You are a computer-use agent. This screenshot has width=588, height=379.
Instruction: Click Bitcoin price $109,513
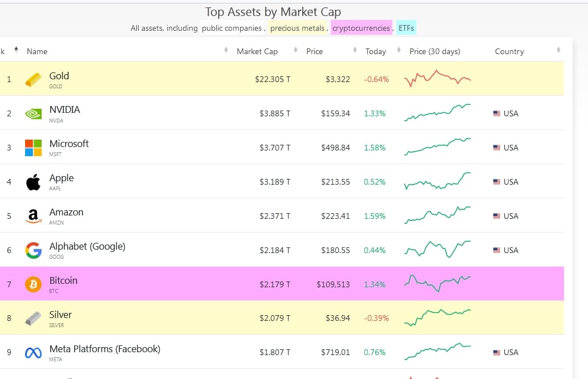click(x=333, y=284)
